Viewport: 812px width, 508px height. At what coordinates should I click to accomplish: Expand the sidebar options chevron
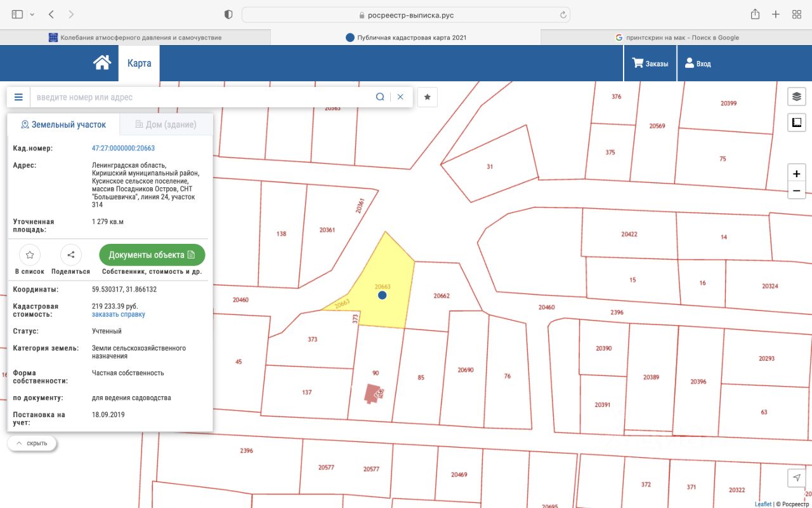(32, 14)
